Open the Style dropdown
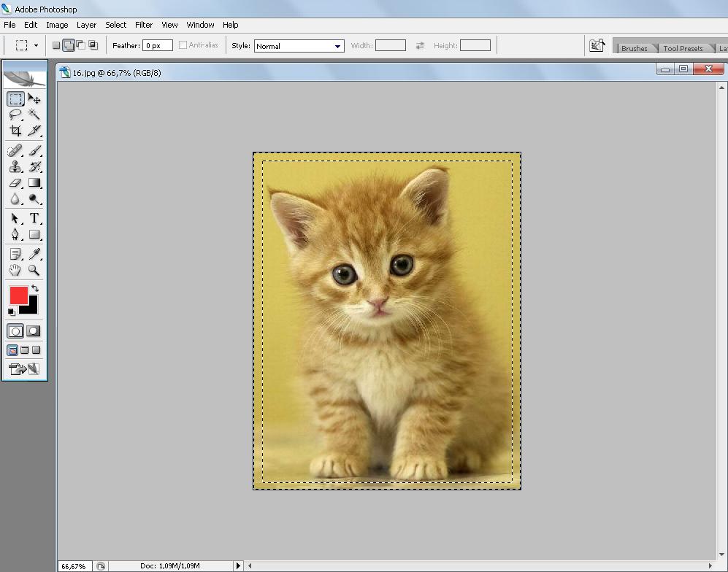Image resolution: width=728 pixels, height=572 pixels. [337, 47]
